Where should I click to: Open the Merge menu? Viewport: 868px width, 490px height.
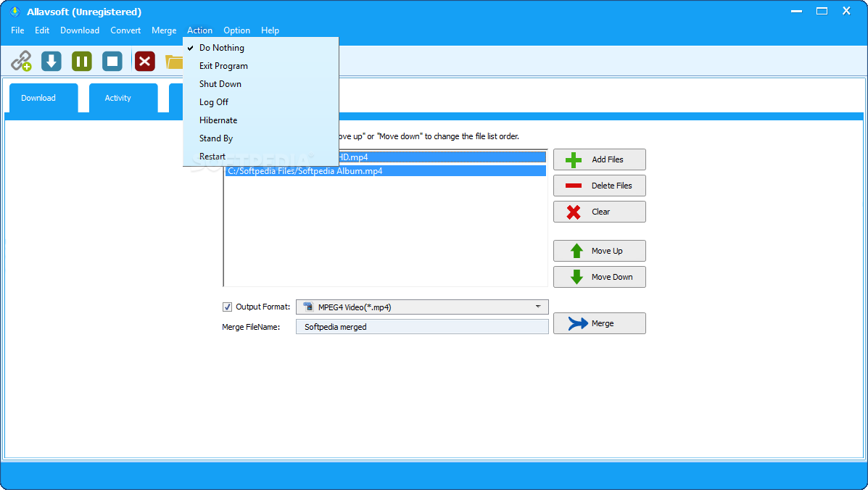click(x=164, y=30)
